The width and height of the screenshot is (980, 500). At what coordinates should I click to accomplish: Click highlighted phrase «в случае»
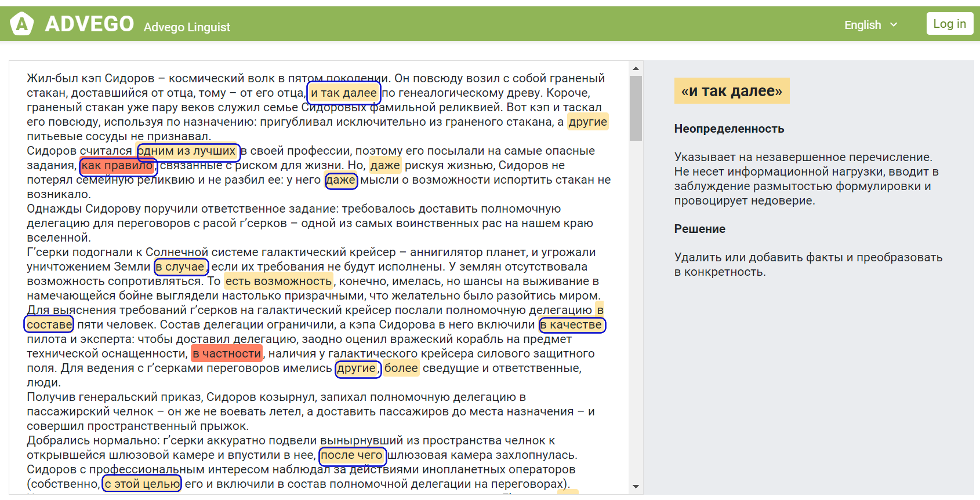180,267
